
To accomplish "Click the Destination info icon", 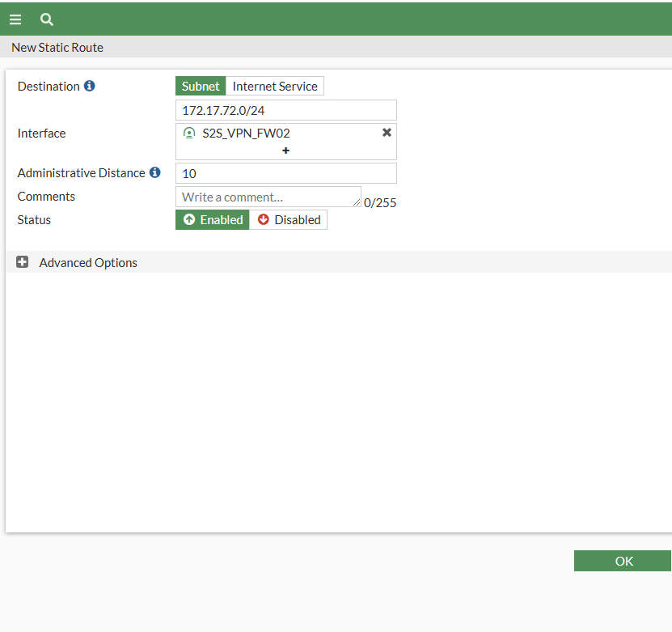I will tap(89, 86).
